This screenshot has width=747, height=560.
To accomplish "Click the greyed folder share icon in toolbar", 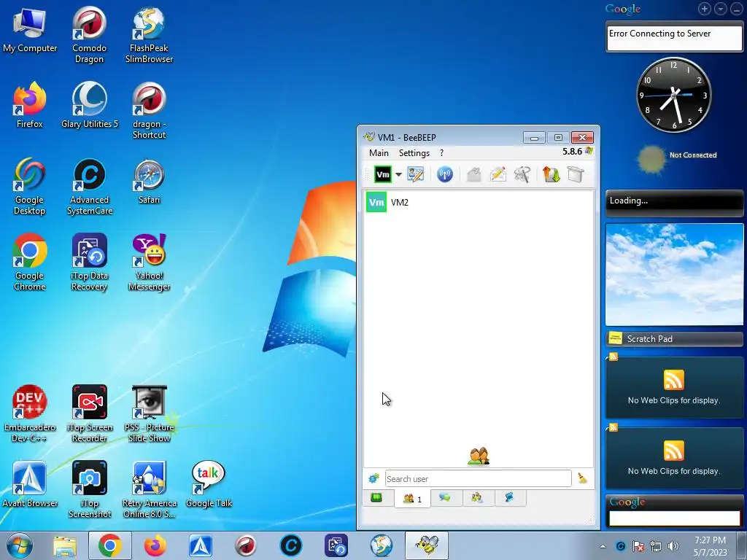I will click(473, 174).
